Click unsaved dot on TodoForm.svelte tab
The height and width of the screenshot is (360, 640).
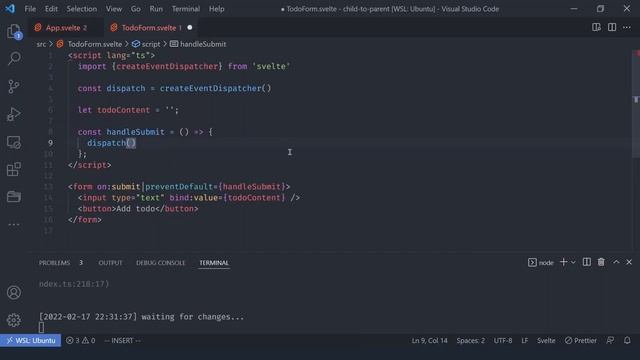(x=190, y=28)
